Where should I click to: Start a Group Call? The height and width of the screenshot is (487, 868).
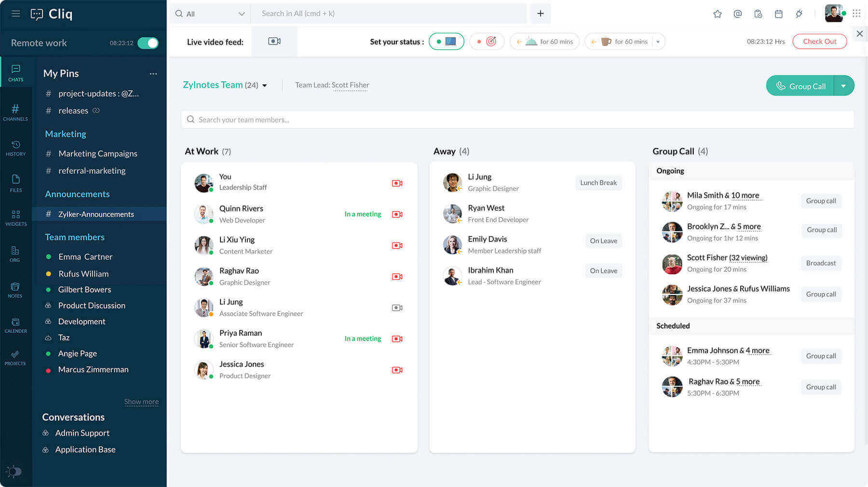[x=800, y=86]
